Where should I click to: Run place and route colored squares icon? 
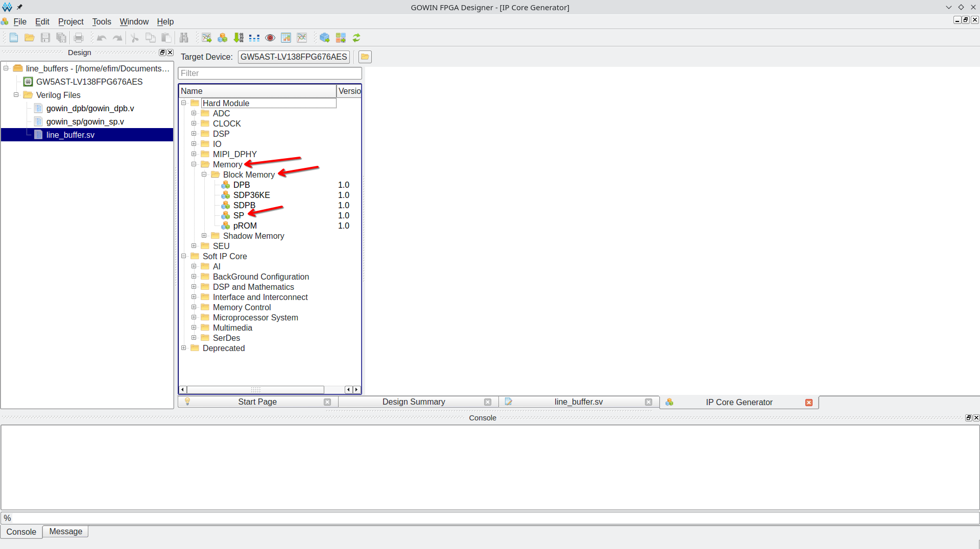coord(341,38)
